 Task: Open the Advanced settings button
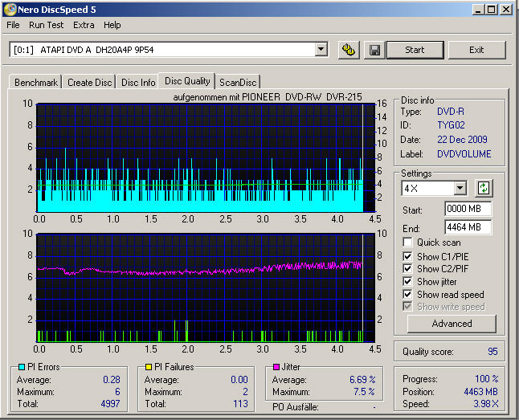pyautogui.click(x=452, y=324)
